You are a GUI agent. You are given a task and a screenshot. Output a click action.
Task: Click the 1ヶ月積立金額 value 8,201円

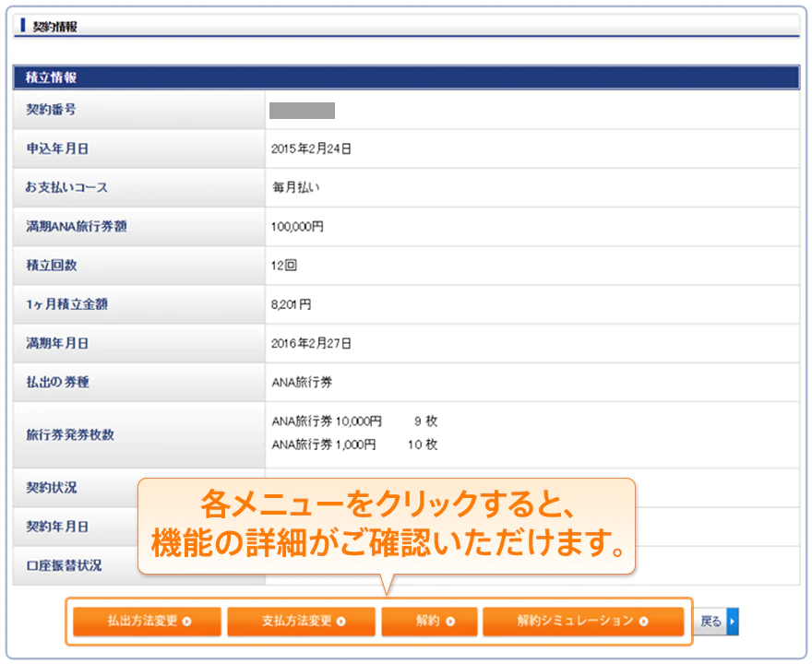292,304
